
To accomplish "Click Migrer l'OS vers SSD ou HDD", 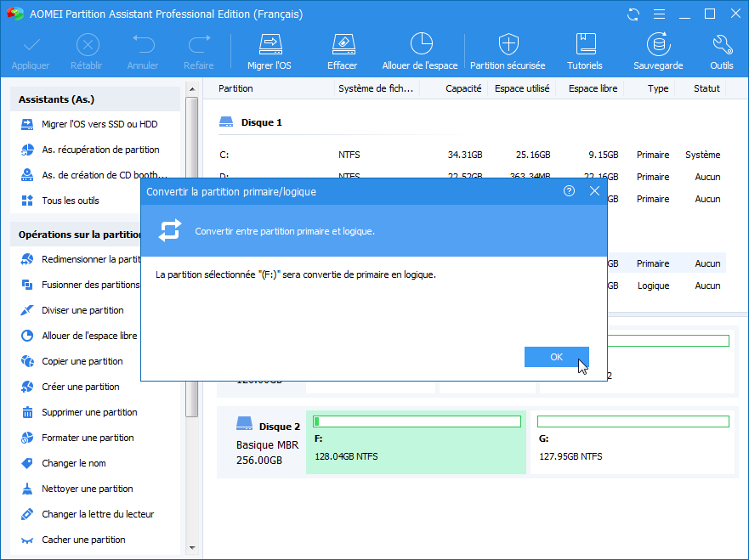I will click(99, 124).
